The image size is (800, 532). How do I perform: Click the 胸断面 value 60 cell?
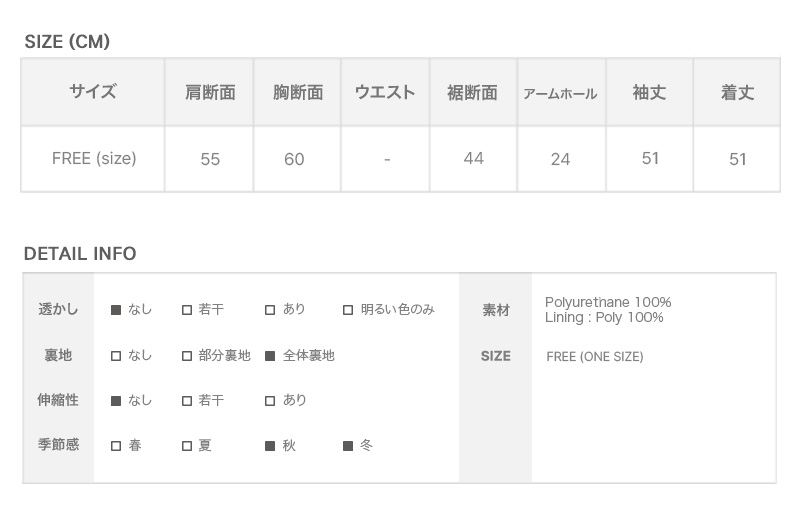(294, 159)
